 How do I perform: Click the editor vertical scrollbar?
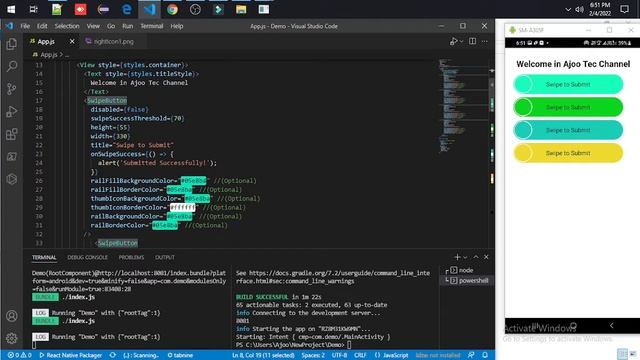pos(492,153)
